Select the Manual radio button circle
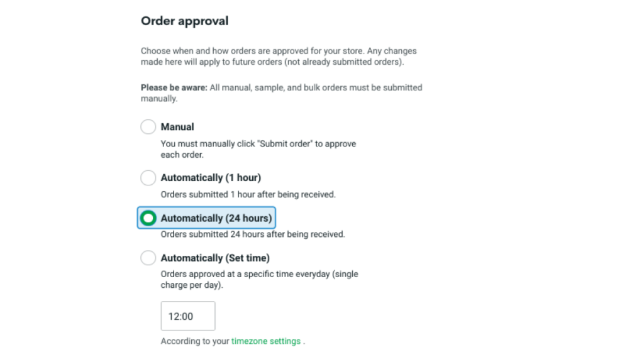 point(148,127)
